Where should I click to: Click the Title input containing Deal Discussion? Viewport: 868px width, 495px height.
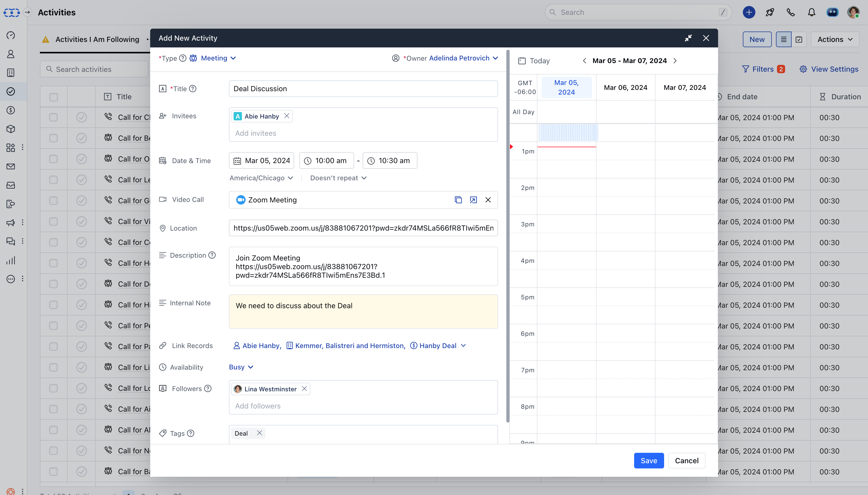click(363, 88)
